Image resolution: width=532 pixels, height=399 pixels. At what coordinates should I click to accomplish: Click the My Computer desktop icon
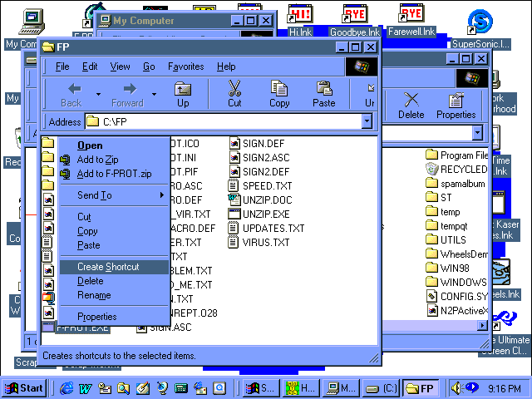tap(32, 22)
